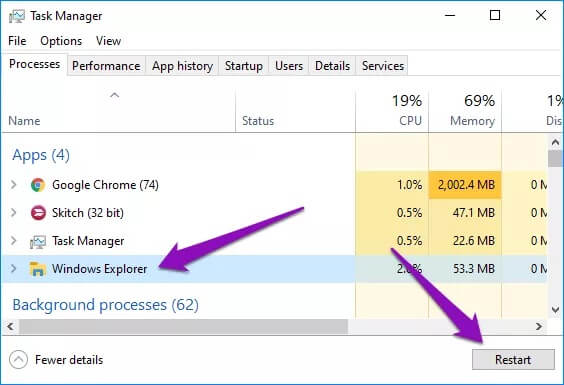564x385 pixels.
Task: Switch to the App history tab
Action: point(182,66)
